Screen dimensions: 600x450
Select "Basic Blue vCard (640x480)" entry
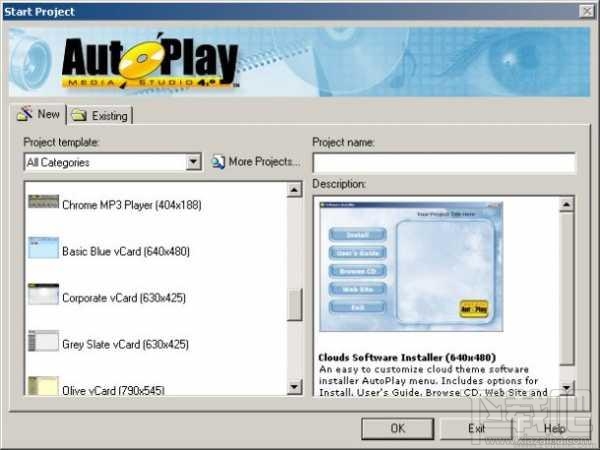click(126, 251)
